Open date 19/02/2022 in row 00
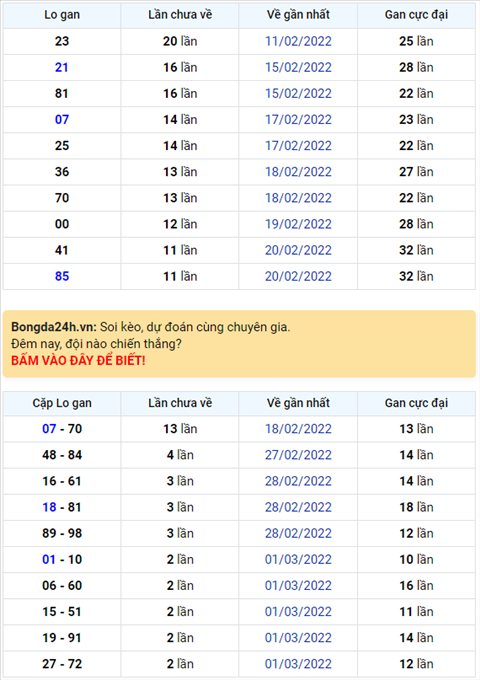 pyautogui.click(x=298, y=224)
